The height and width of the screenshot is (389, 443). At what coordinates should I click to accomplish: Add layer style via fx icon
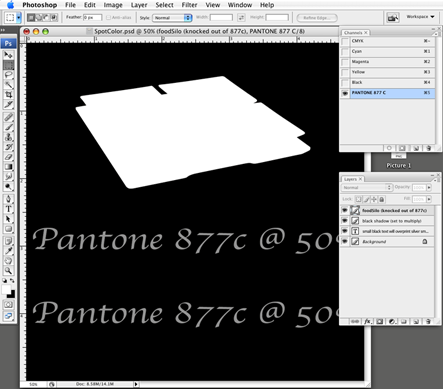367,322
